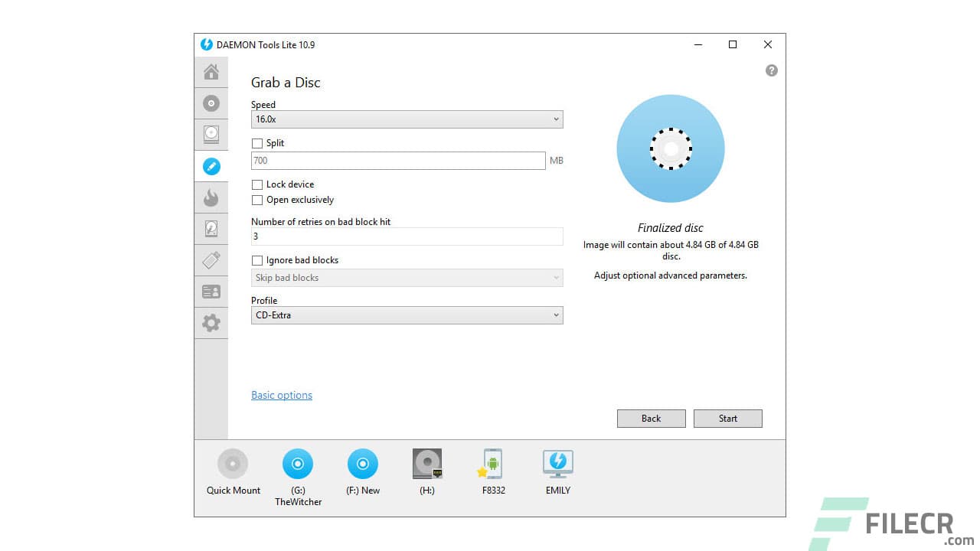Select the mounted drive (G:) TheWitcher

[x=298, y=465]
